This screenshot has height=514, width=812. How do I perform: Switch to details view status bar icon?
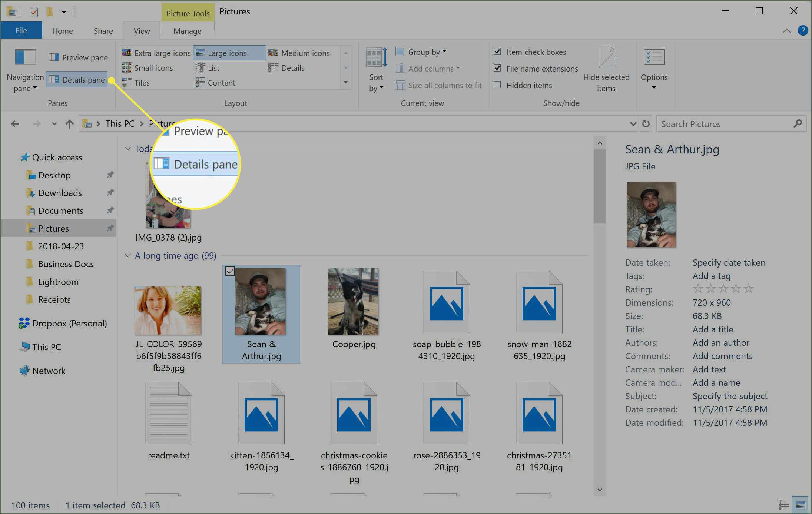coord(783,505)
